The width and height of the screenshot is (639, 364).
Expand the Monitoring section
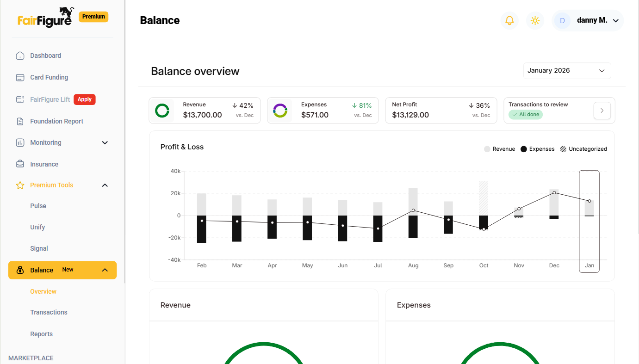pos(105,142)
